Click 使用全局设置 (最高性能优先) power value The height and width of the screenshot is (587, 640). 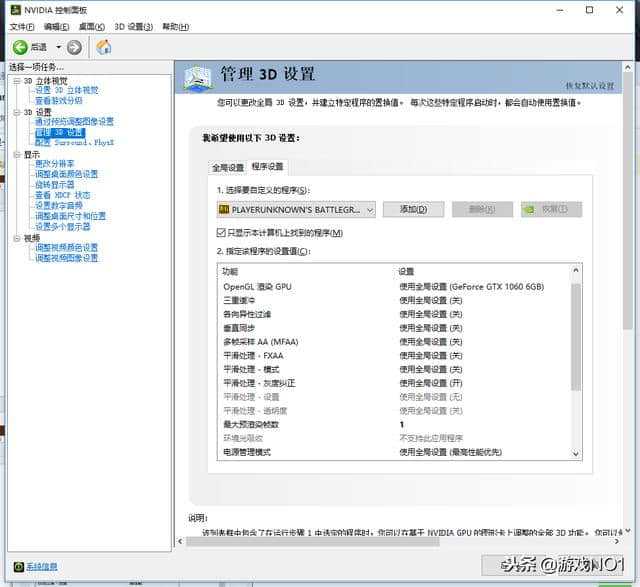[x=451, y=452]
